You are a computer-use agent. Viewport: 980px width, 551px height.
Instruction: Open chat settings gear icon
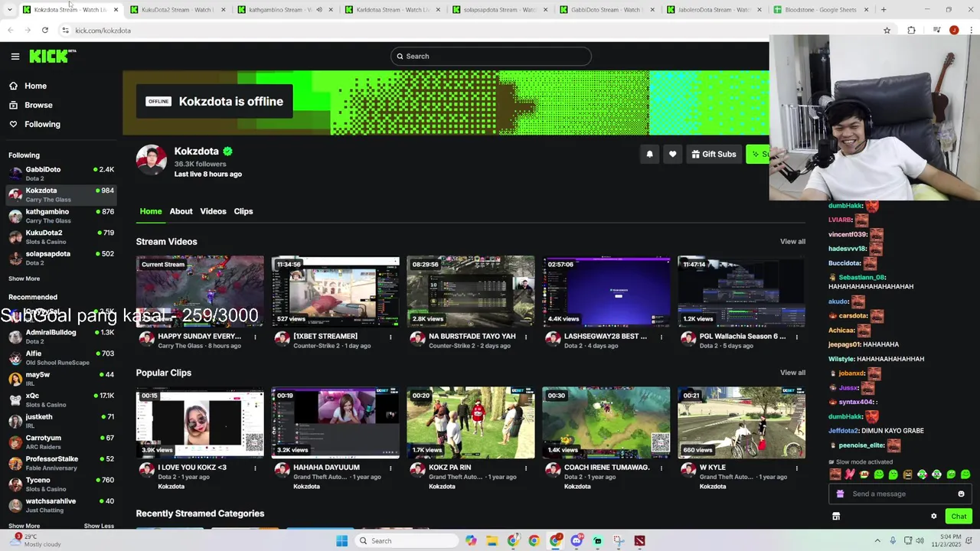click(x=933, y=517)
